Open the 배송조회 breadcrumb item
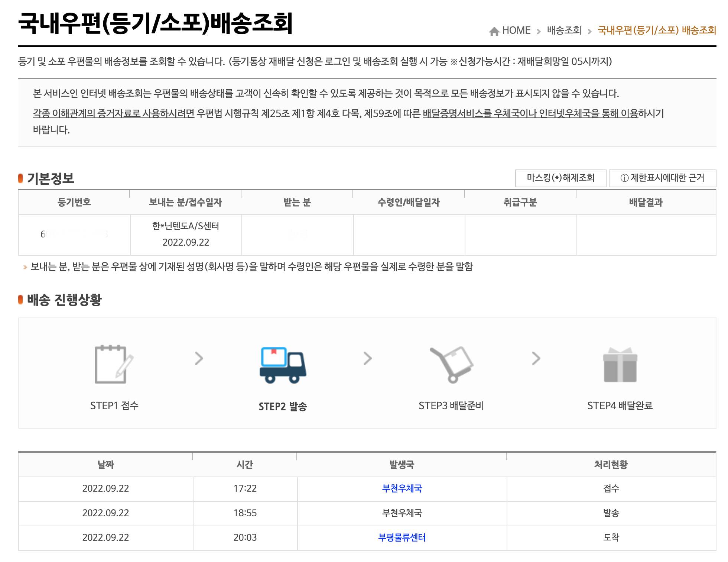The image size is (728, 562). [x=564, y=30]
